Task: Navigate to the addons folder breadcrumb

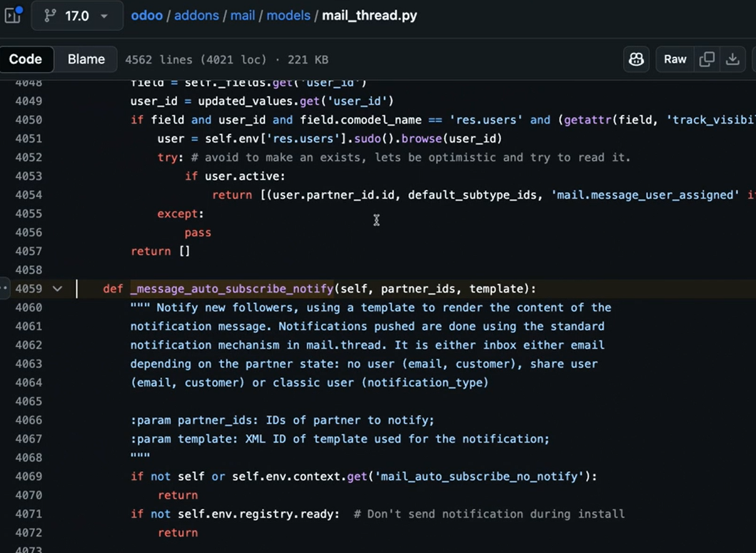Action: (196, 15)
